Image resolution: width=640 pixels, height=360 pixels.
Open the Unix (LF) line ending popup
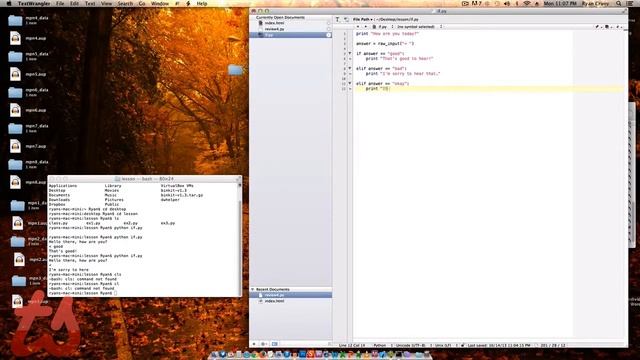[445, 345]
